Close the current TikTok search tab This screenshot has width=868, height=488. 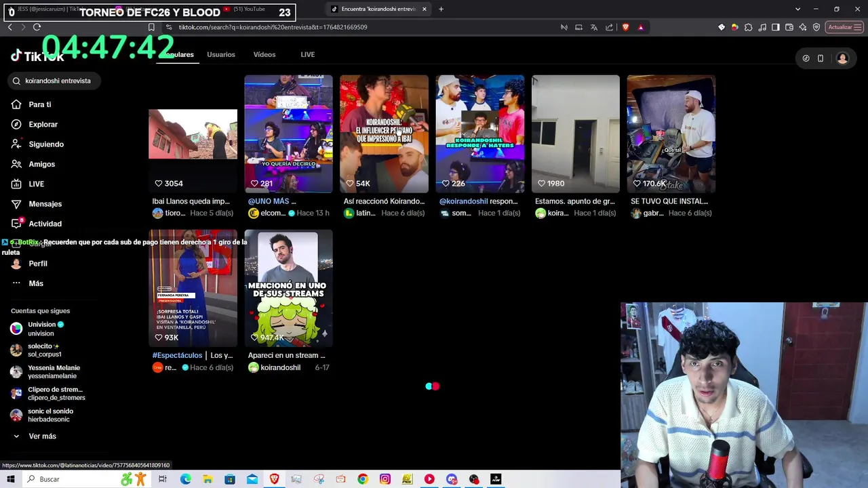tap(425, 9)
